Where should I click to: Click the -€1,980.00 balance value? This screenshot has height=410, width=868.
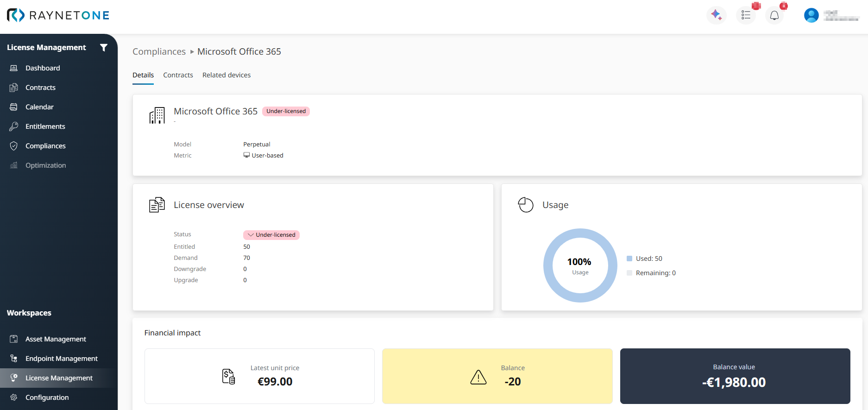pyautogui.click(x=734, y=382)
